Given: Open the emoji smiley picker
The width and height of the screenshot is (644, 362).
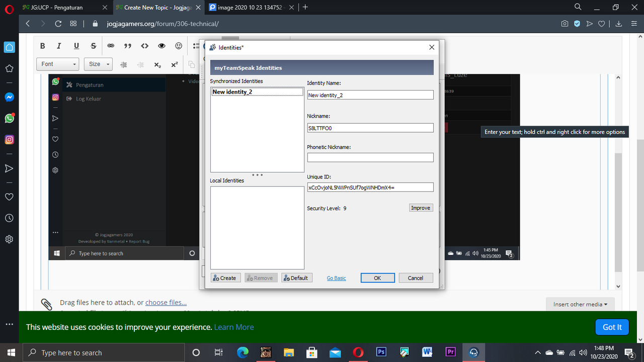Looking at the screenshot, I should (179, 46).
